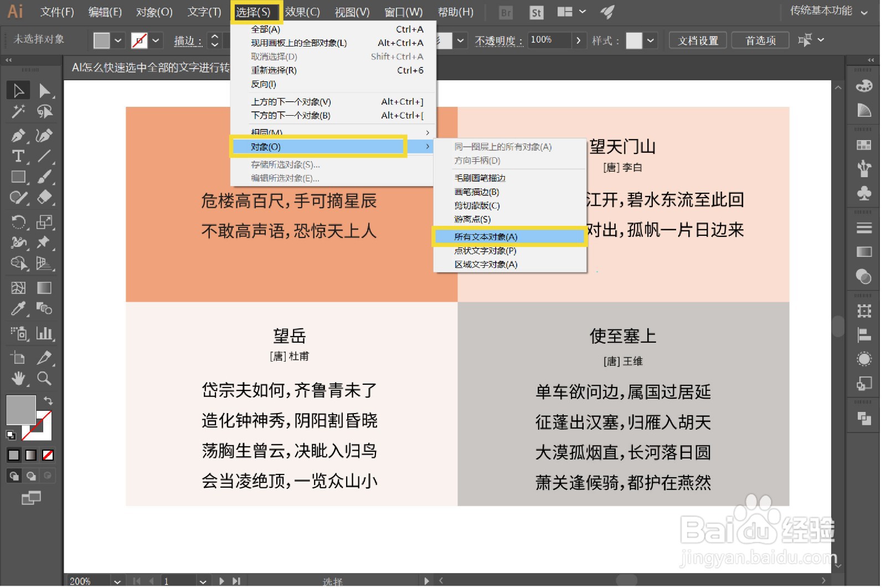
Task: Open the zoom level dropdown showing 200%
Action: (x=116, y=580)
